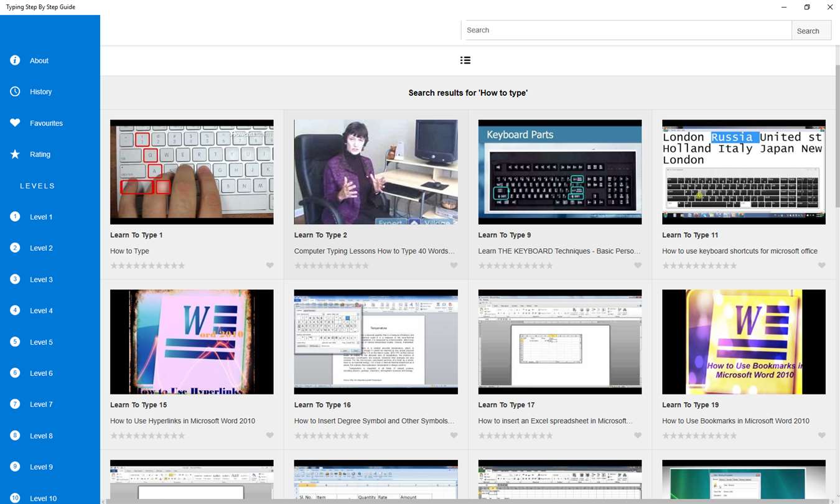
Task: Open the keyboard hand thumbnail
Action: 192,172
